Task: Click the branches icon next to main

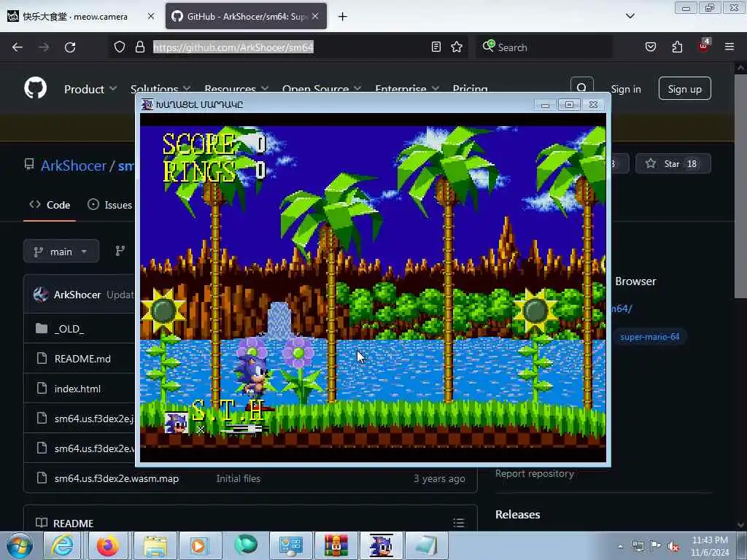Action: coord(120,251)
